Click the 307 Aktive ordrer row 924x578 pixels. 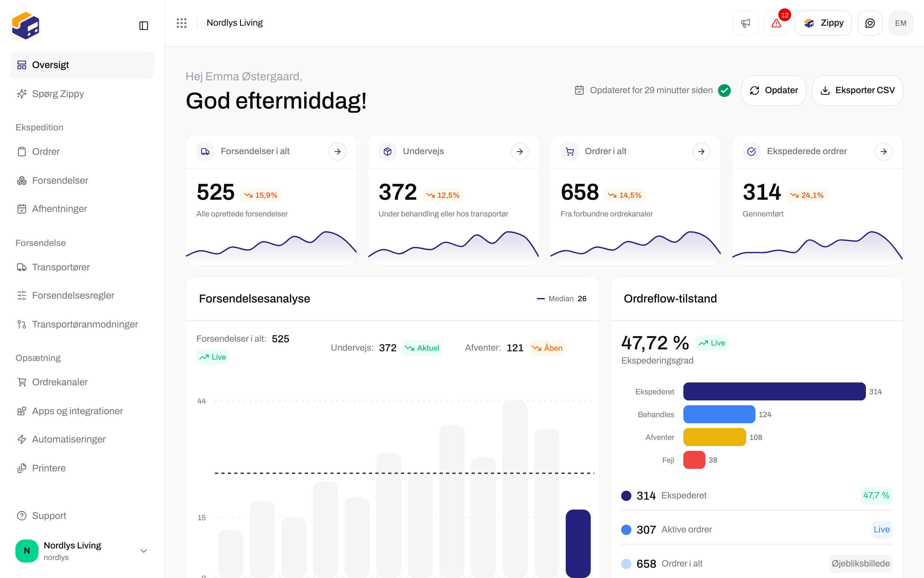tap(757, 530)
